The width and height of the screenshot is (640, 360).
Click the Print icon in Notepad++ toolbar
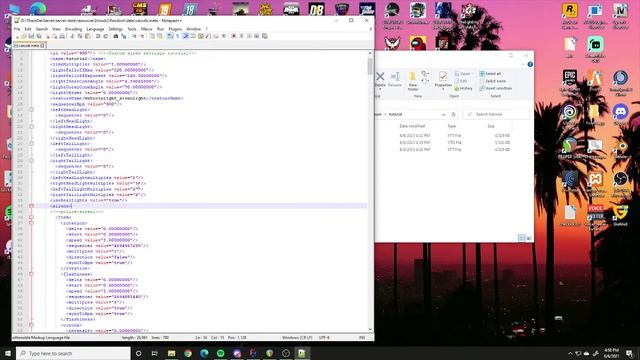click(x=62, y=36)
